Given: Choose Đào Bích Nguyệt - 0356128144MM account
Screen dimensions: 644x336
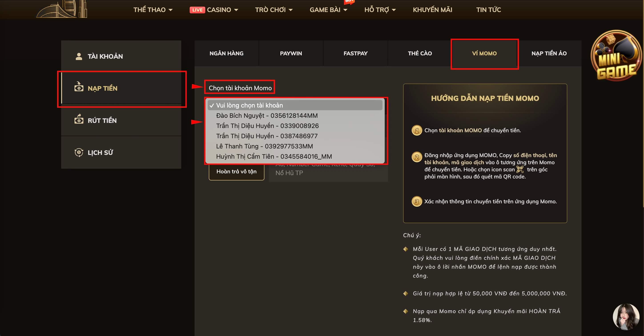Looking at the screenshot, I should tap(295, 115).
